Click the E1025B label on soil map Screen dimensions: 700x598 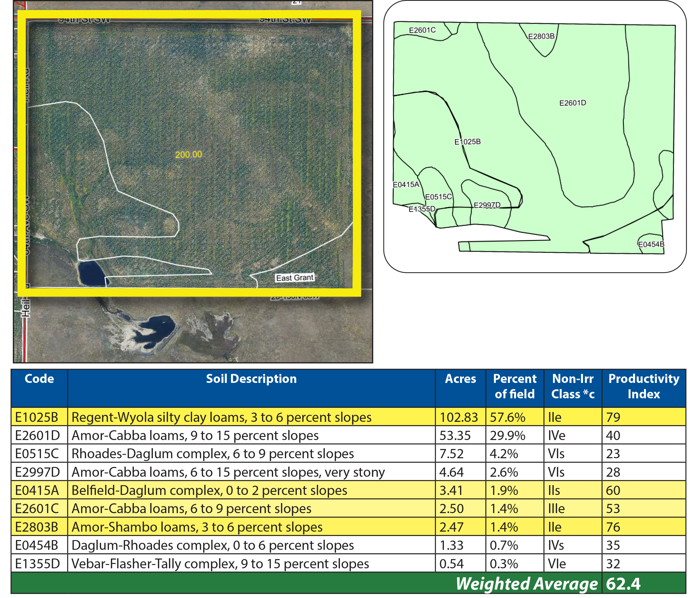(467, 142)
